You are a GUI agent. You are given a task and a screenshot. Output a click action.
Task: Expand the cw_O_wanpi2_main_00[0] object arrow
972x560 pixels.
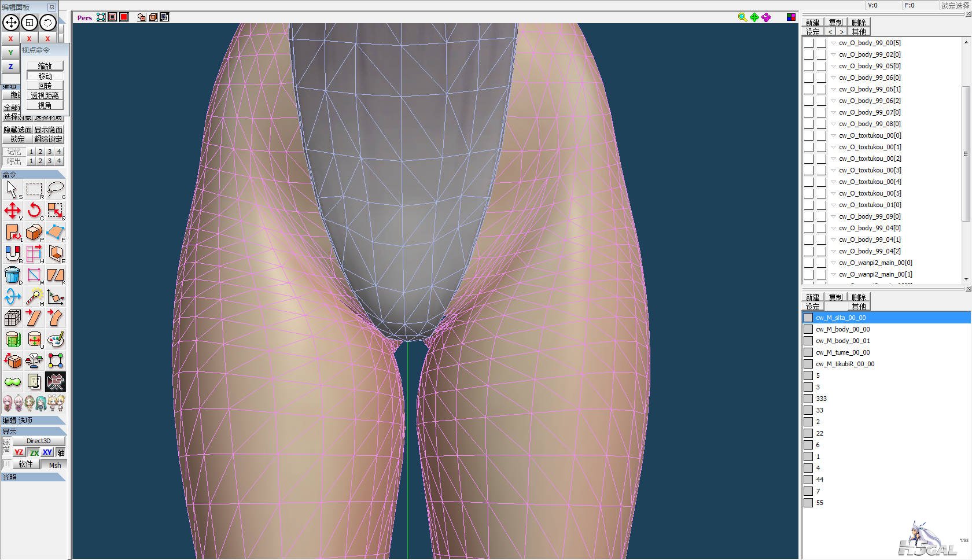pos(833,263)
